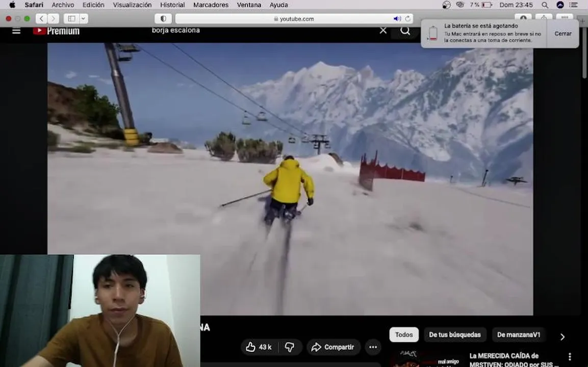Like the video showing 43 k
588x367 pixels.
click(x=259, y=347)
